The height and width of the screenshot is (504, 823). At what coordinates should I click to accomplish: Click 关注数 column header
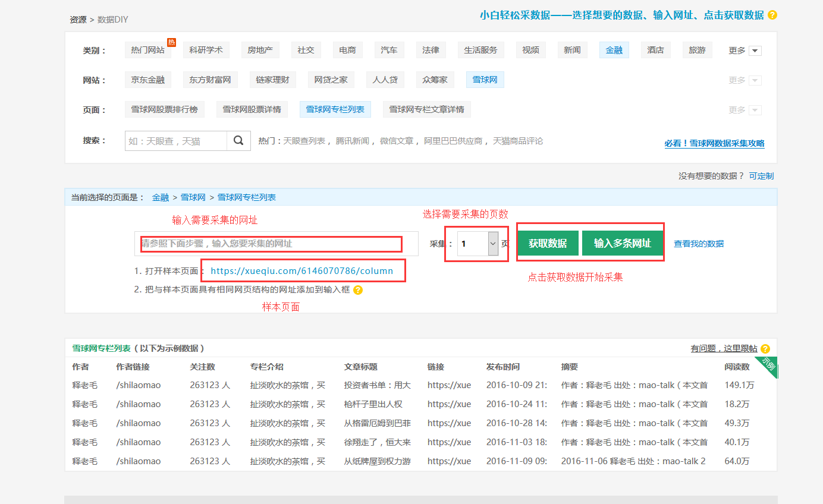203,367
